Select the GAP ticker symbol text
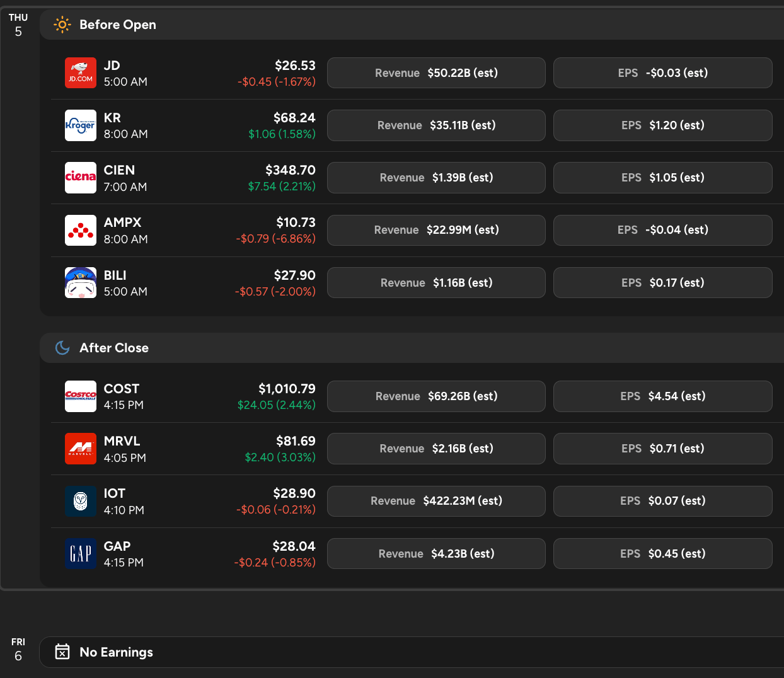 pos(117,546)
